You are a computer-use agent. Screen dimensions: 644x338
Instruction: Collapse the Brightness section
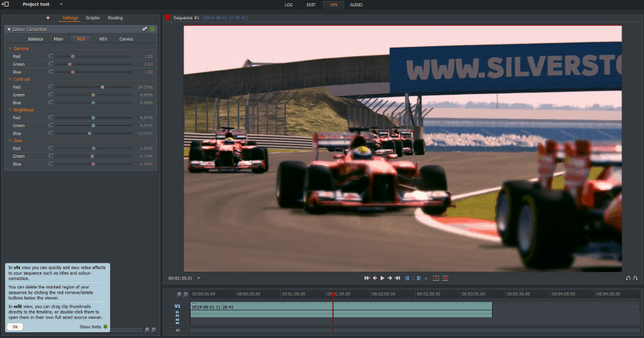[10, 110]
